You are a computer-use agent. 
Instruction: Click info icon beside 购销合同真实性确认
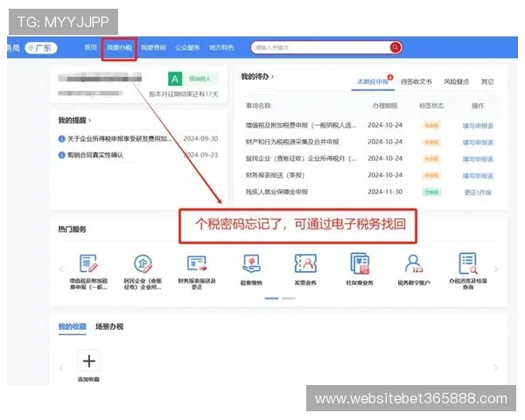(61, 155)
